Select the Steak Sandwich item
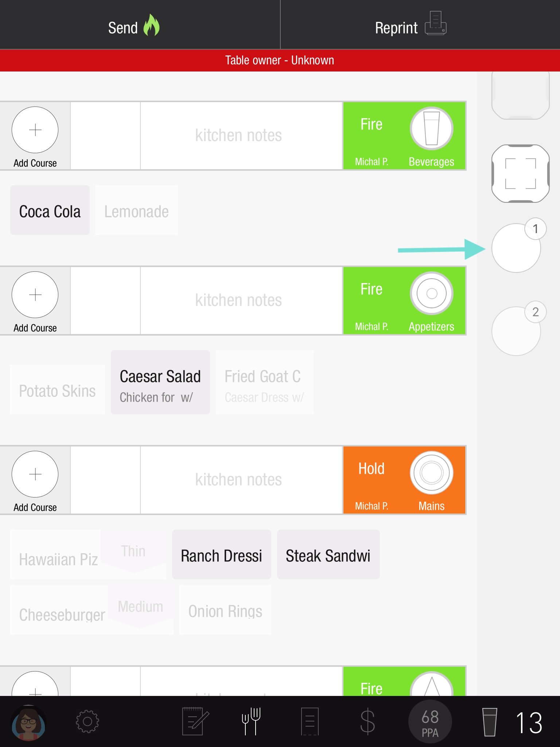This screenshot has height=747, width=560. tap(328, 554)
